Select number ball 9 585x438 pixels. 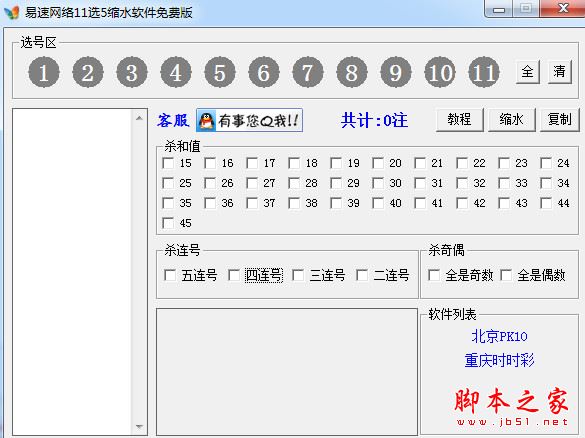(x=396, y=72)
